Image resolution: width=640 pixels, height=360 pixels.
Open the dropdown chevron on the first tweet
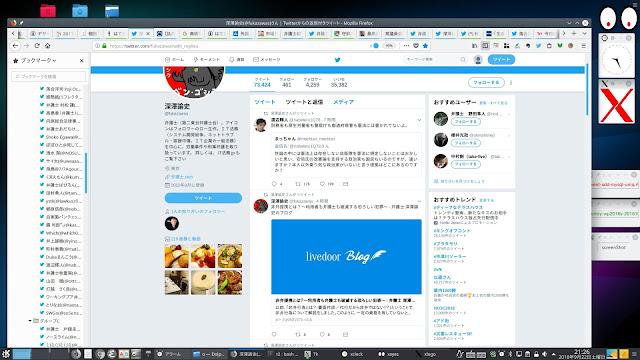coord(419,120)
